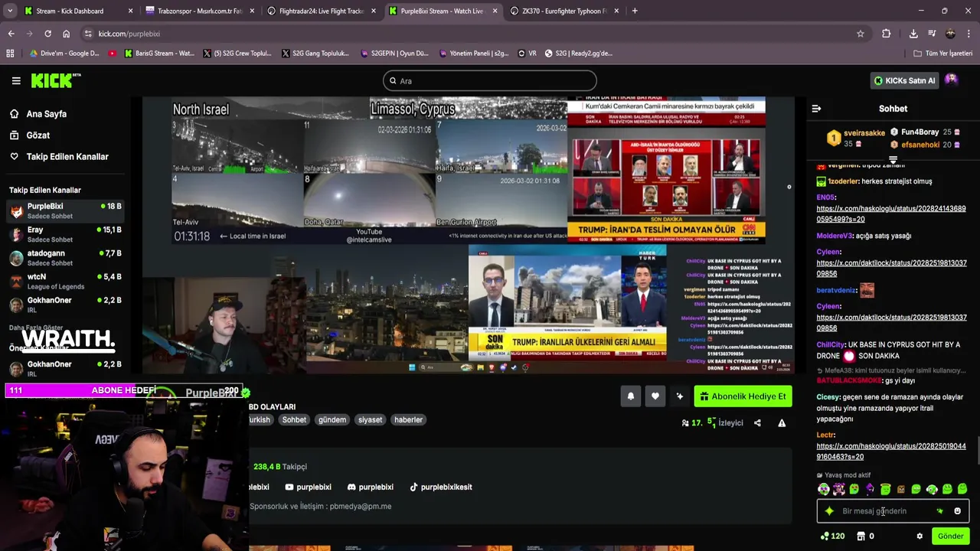Collapse the Sohbet chat panel
Image resolution: width=980 pixels, height=551 pixels.
coord(816,109)
